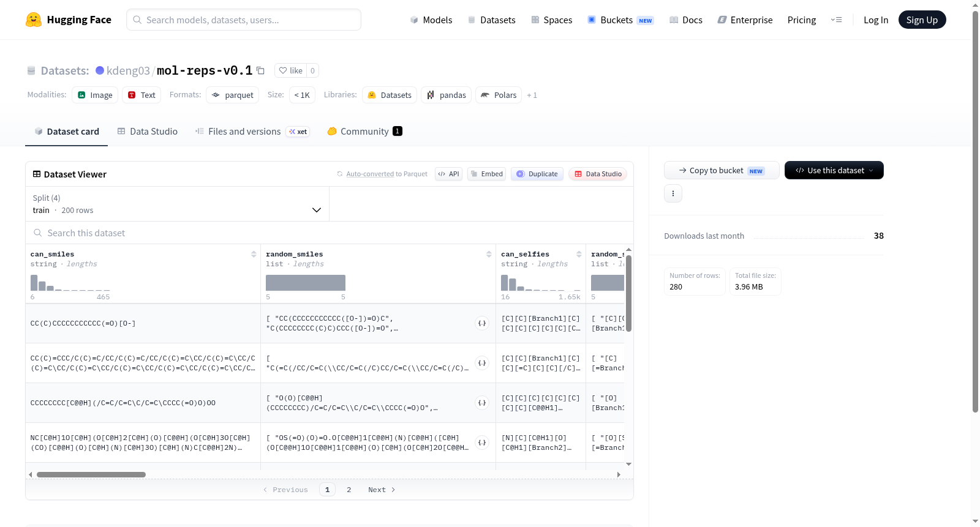Expand JSON for CC(CCCCCCCCCCCC row random_smiles

coord(482,323)
